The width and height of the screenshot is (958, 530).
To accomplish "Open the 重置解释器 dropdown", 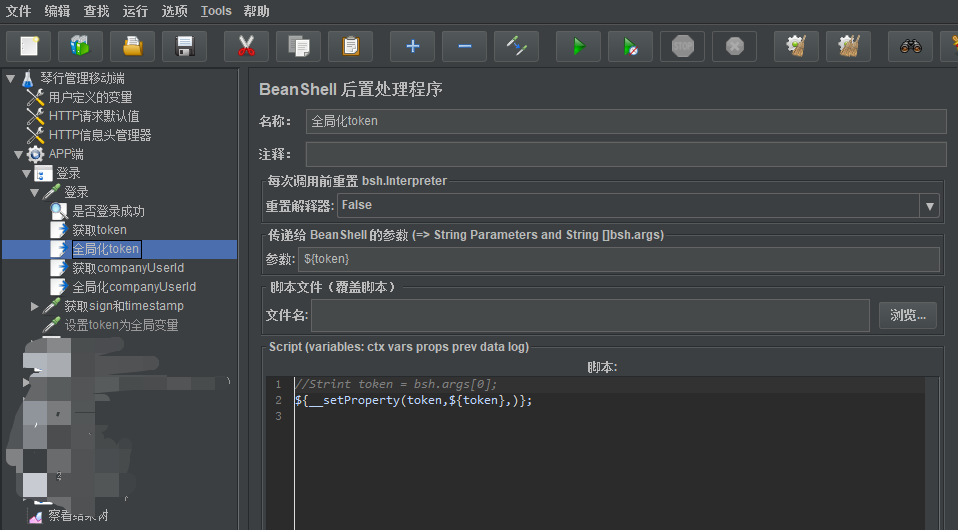I will pos(929,206).
